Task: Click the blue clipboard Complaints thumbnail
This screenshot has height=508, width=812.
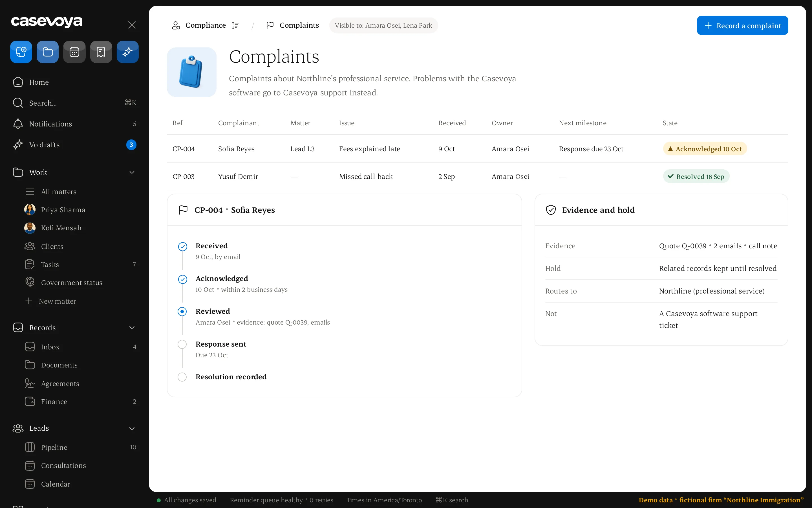Action: pos(192,72)
